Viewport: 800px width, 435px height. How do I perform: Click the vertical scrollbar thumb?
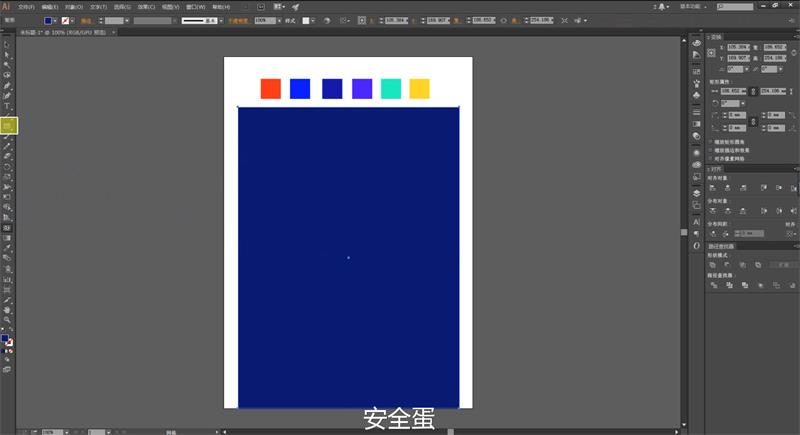(x=684, y=232)
